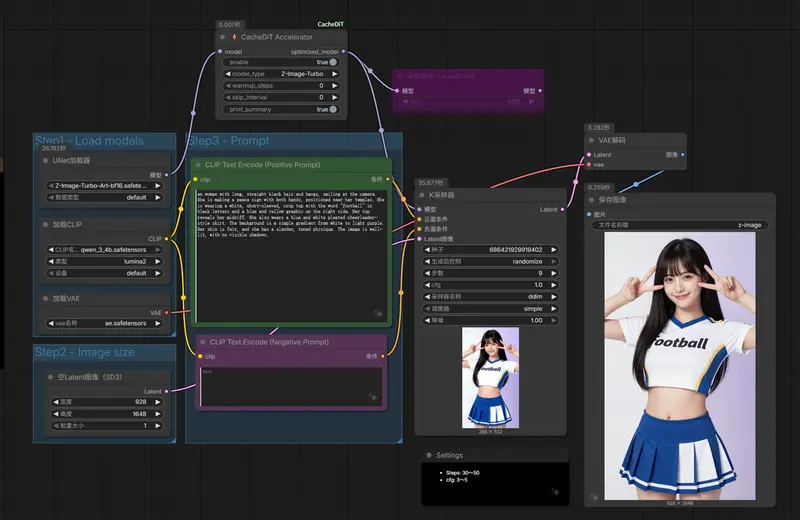The width and height of the screenshot is (800, 520).
Task: Click the VAE output port on 加载VAE
Action: point(166,312)
